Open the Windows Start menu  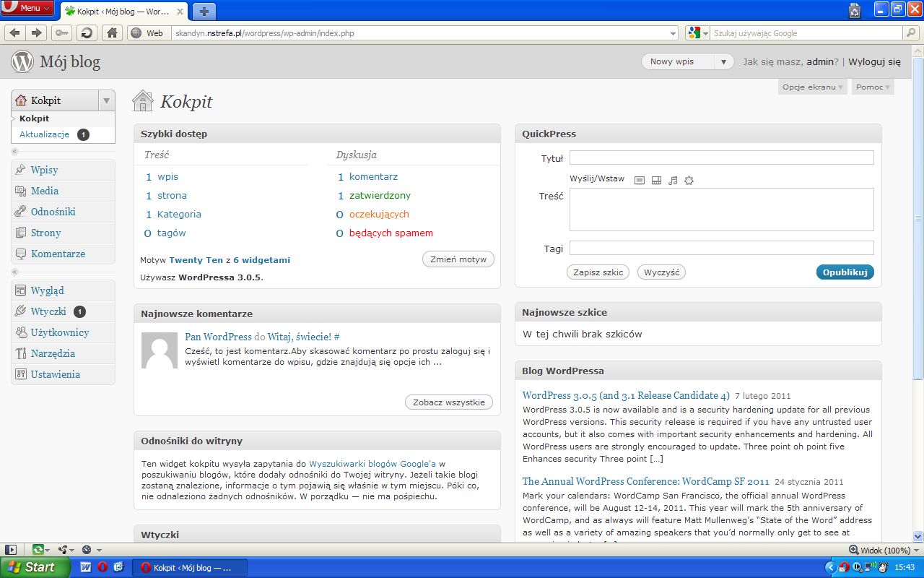pyautogui.click(x=35, y=567)
